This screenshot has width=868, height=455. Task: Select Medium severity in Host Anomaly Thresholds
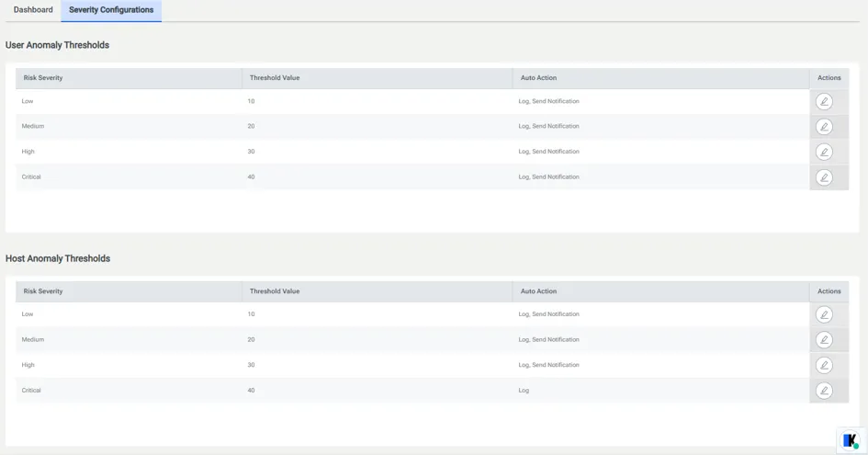pyautogui.click(x=33, y=340)
